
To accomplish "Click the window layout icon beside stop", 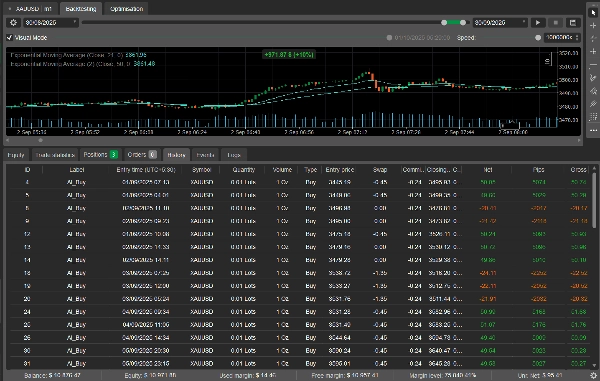I will click(x=573, y=23).
